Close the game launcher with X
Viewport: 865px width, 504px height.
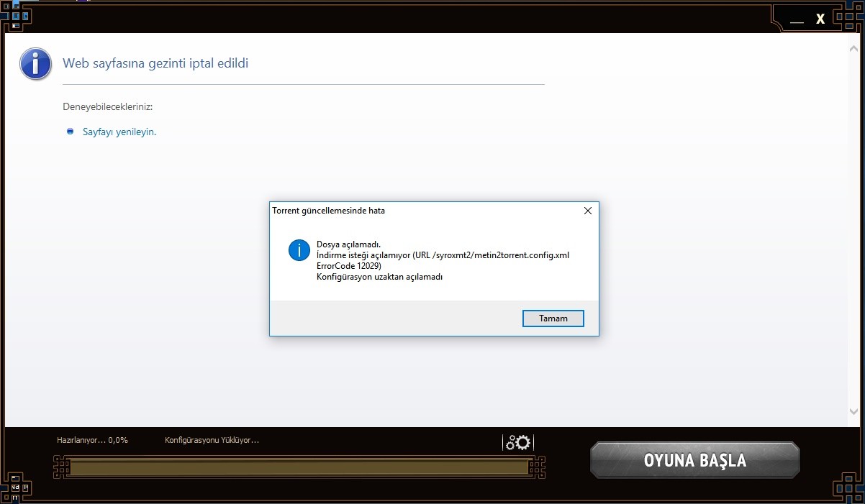[x=820, y=19]
